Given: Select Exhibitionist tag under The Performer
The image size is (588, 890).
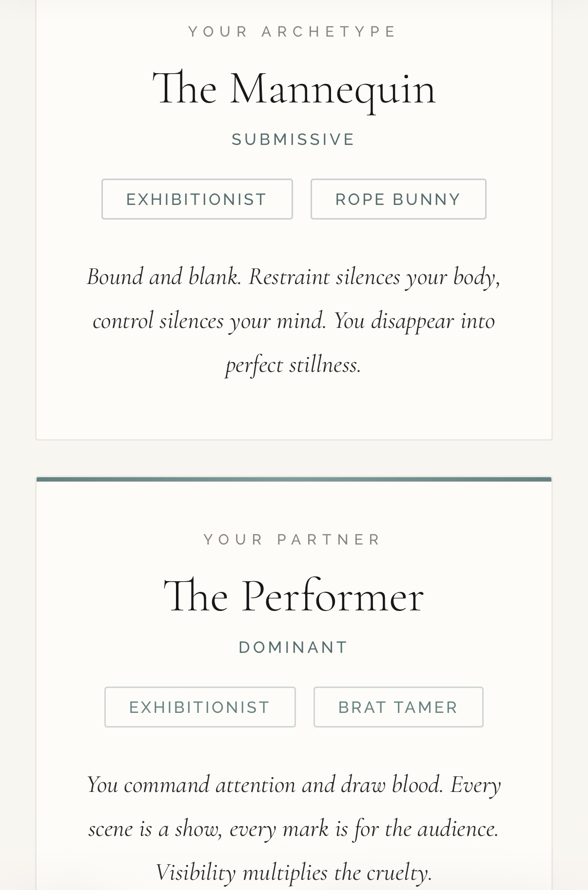Looking at the screenshot, I should point(199,707).
